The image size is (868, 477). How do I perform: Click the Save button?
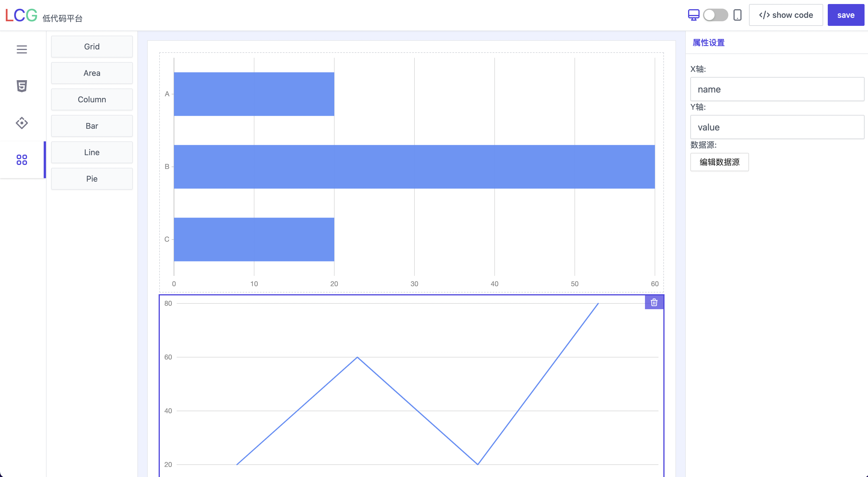click(847, 15)
